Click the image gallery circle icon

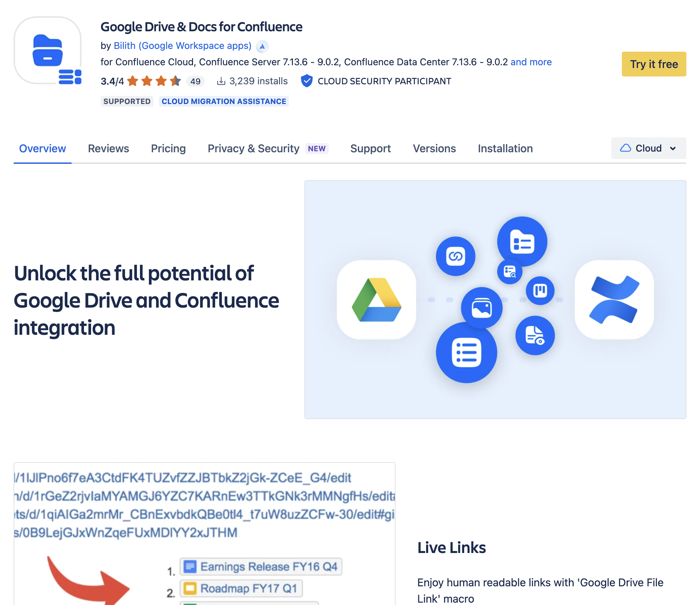pos(482,308)
